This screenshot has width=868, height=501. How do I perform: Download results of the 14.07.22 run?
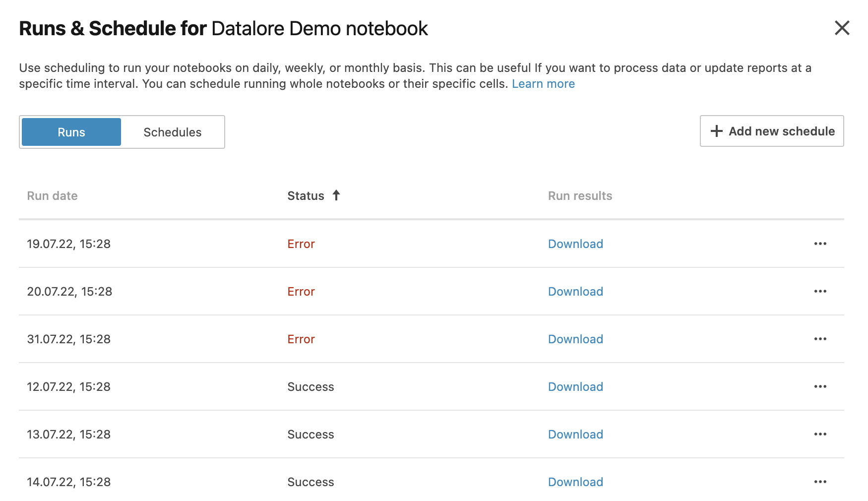pos(575,482)
